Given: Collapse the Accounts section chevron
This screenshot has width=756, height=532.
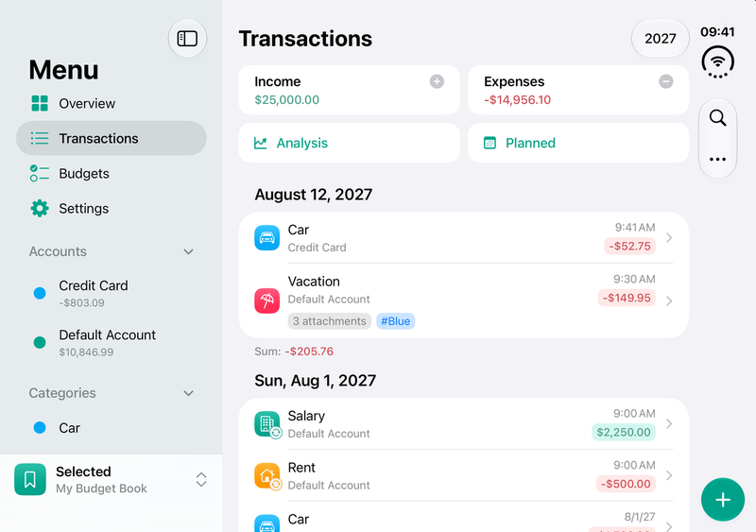Looking at the screenshot, I should click(188, 251).
